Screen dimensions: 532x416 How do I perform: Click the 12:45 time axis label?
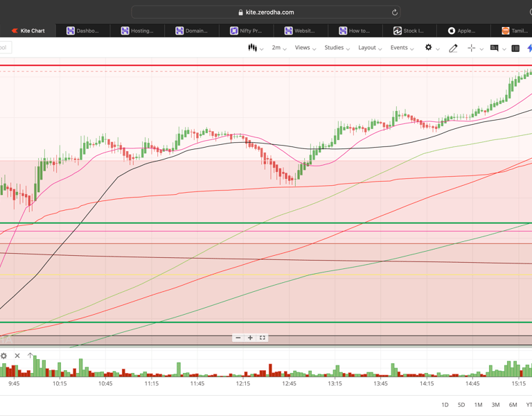pyautogui.click(x=289, y=383)
